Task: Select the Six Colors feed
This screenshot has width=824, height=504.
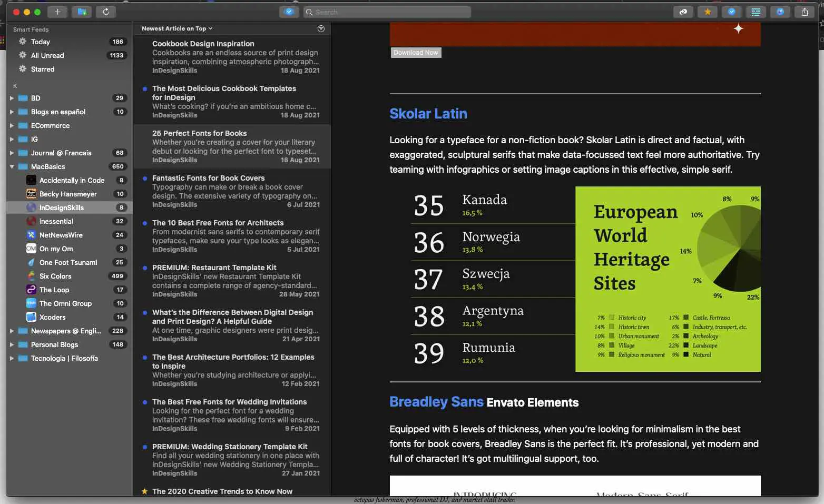Action: (55, 276)
